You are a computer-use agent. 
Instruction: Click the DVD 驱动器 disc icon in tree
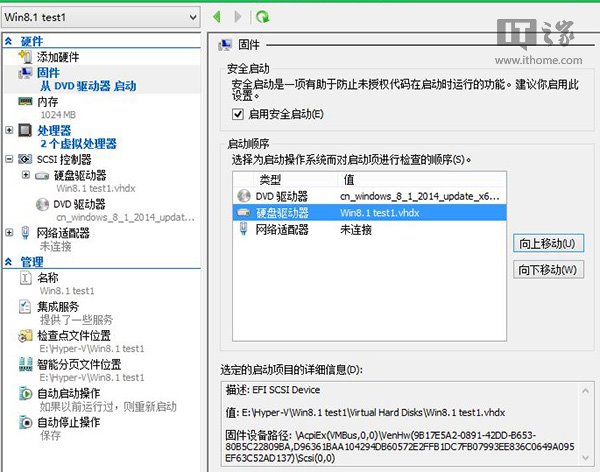(42, 204)
